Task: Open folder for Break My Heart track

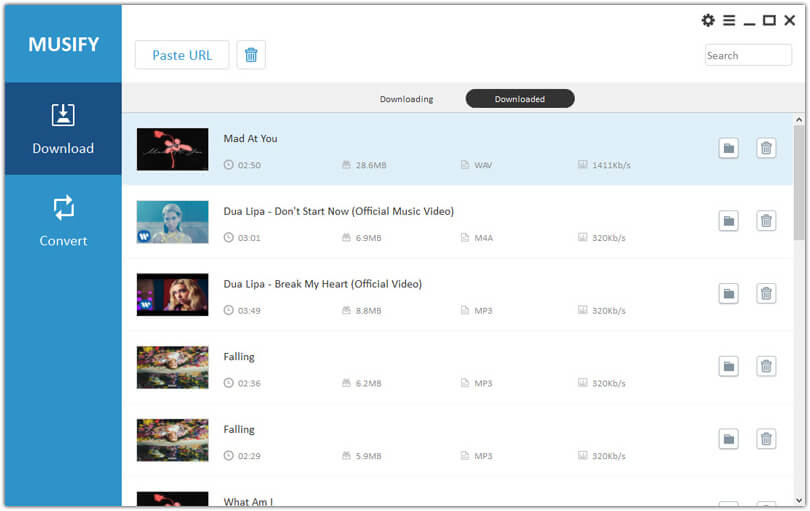Action: pos(728,293)
